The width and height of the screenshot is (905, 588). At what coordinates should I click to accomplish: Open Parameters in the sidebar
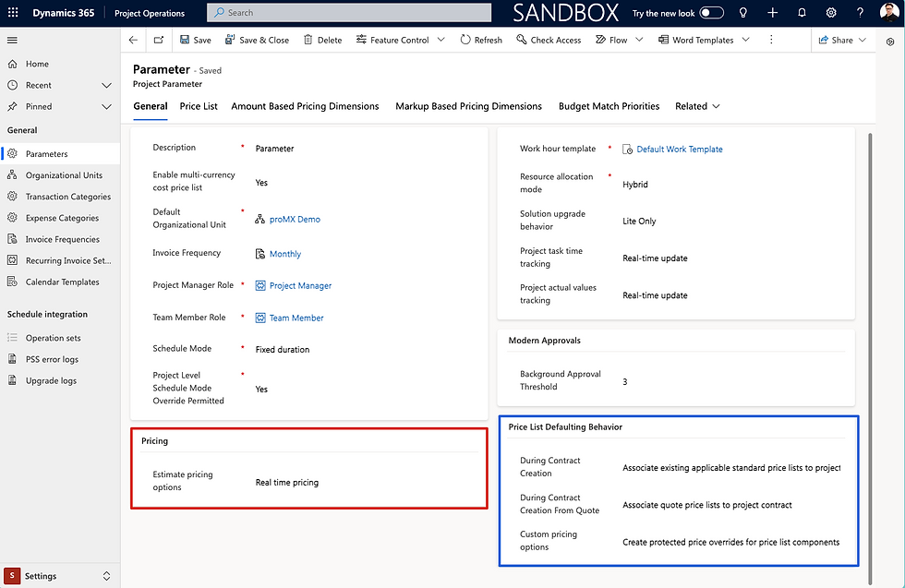pyautogui.click(x=60, y=154)
